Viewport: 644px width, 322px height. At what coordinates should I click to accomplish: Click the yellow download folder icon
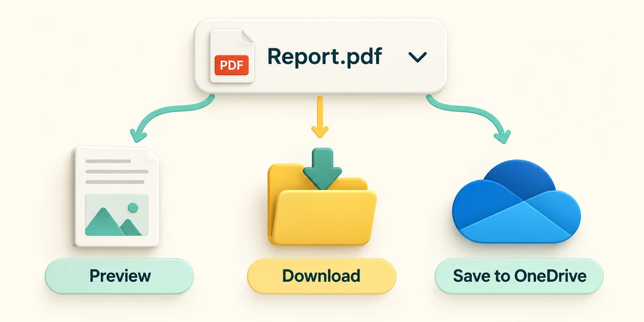tap(322, 197)
